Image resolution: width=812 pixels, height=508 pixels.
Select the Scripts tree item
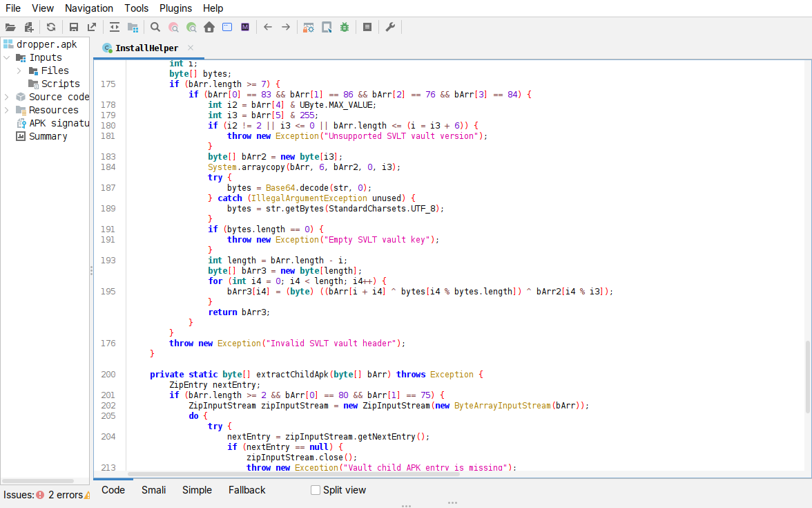(60, 84)
